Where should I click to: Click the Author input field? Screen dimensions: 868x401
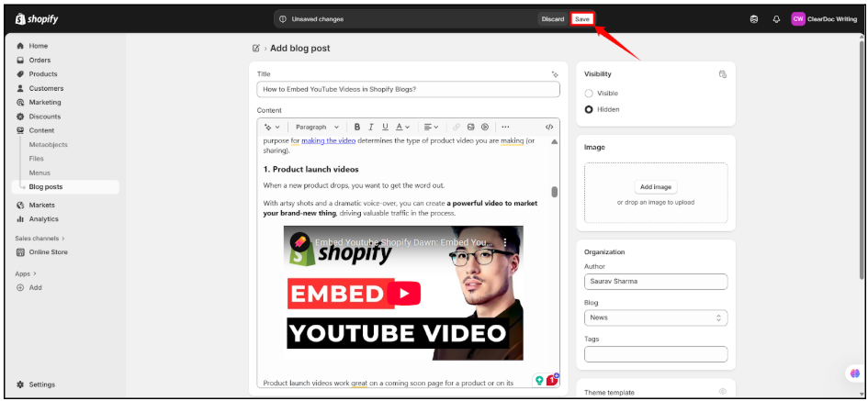pyautogui.click(x=656, y=282)
